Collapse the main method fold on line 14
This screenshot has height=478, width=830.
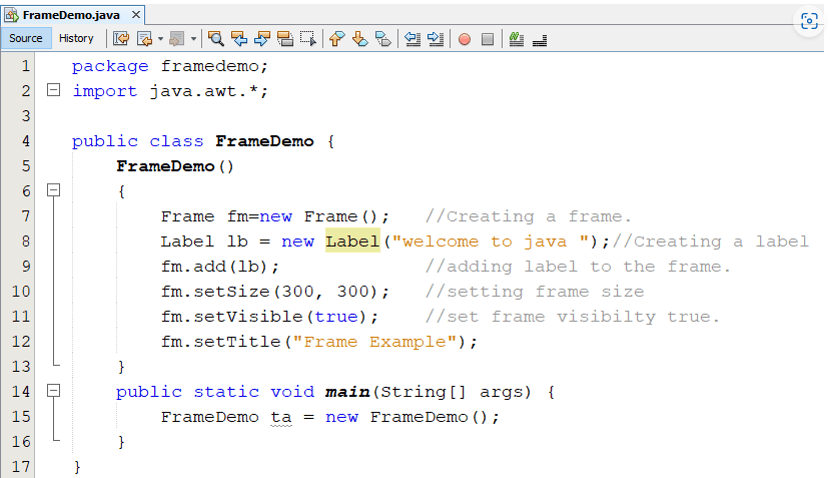(x=53, y=391)
